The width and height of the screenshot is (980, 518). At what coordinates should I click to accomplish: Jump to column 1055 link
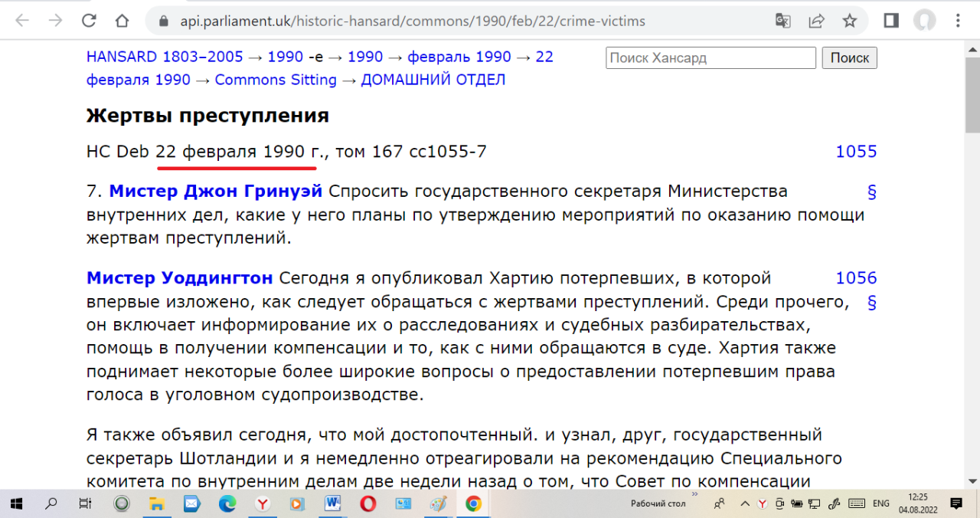coord(856,152)
